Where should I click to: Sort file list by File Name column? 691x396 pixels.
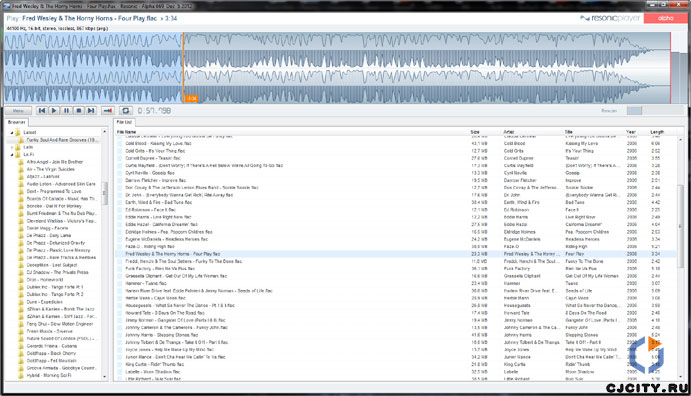point(126,132)
